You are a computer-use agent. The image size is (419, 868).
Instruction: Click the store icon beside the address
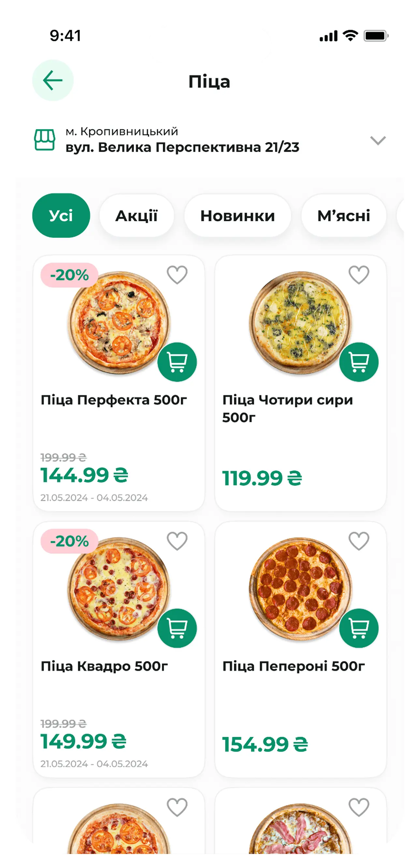[x=44, y=139]
